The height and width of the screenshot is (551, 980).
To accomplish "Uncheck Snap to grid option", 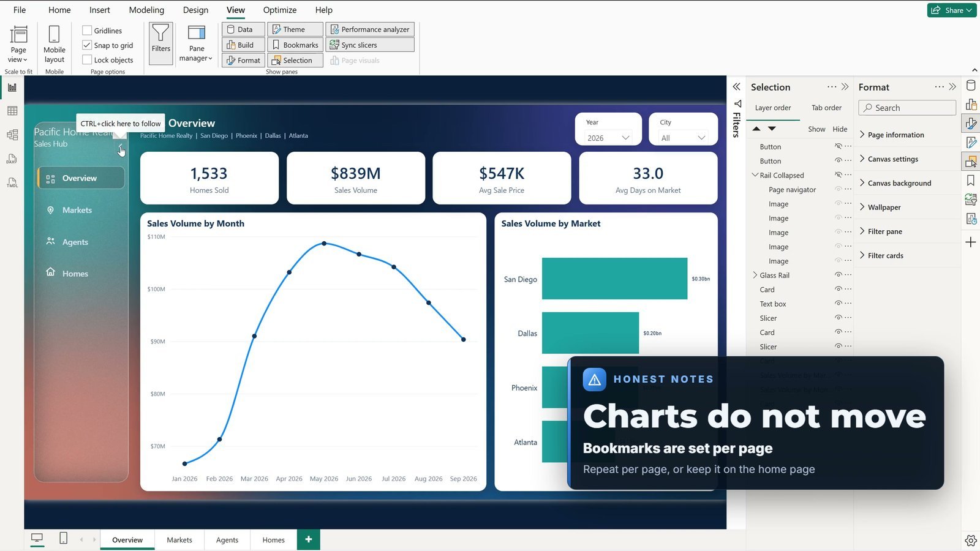I will coord(87,45).
